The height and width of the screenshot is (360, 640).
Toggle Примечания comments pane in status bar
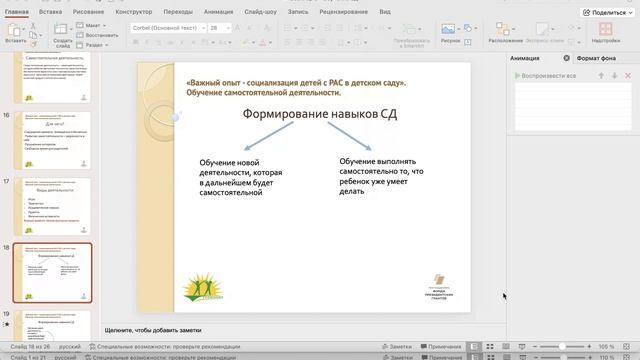pos(441,347)
